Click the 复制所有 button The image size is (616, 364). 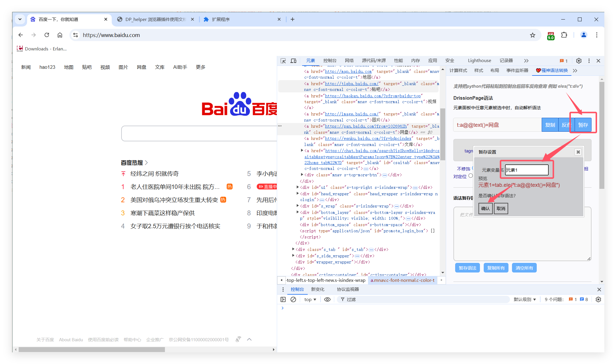(x=496, y=268)
